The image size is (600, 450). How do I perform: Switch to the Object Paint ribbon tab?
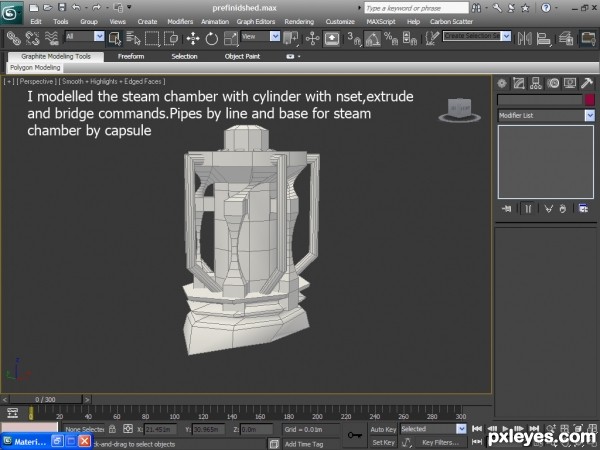click(242, 57)
